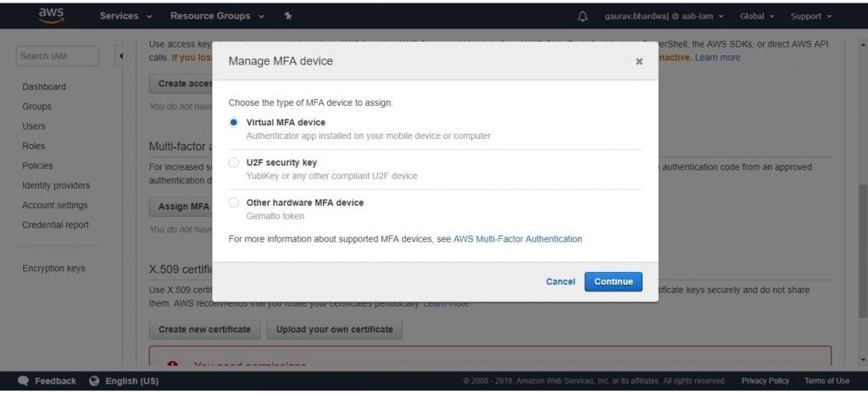Select U2F security key radio option
Screen dimensions: 868x393
tap(234, 163)
